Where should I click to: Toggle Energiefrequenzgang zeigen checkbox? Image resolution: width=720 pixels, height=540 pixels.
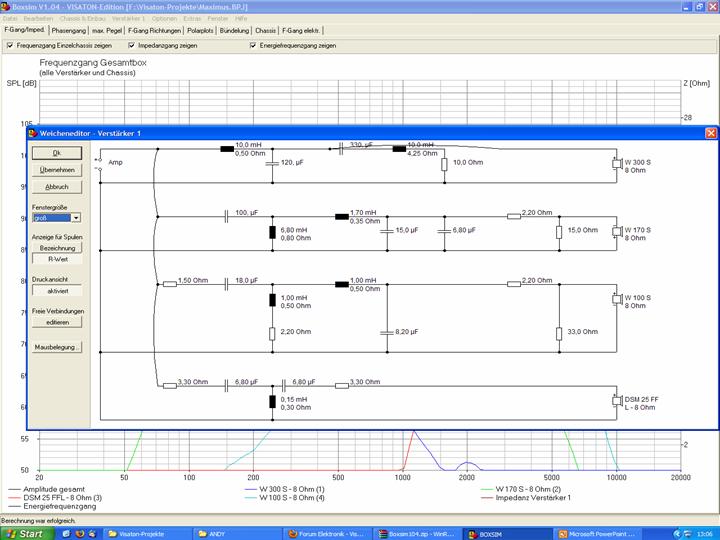point(253,45)
